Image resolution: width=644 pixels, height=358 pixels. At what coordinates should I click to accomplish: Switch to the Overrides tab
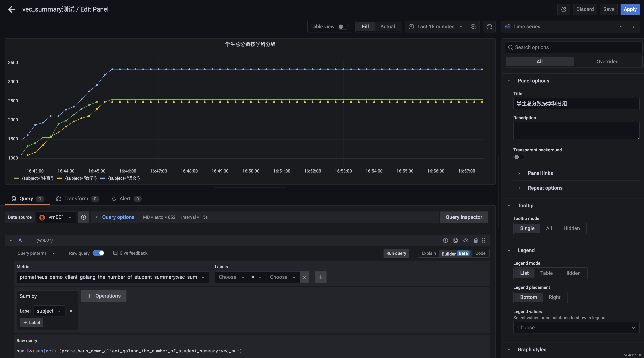click(607, 62)
